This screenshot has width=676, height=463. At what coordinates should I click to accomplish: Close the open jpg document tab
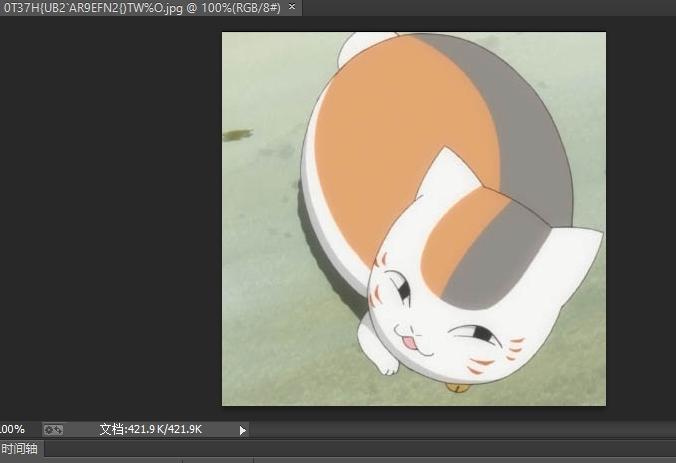click(x=292, y=7)
